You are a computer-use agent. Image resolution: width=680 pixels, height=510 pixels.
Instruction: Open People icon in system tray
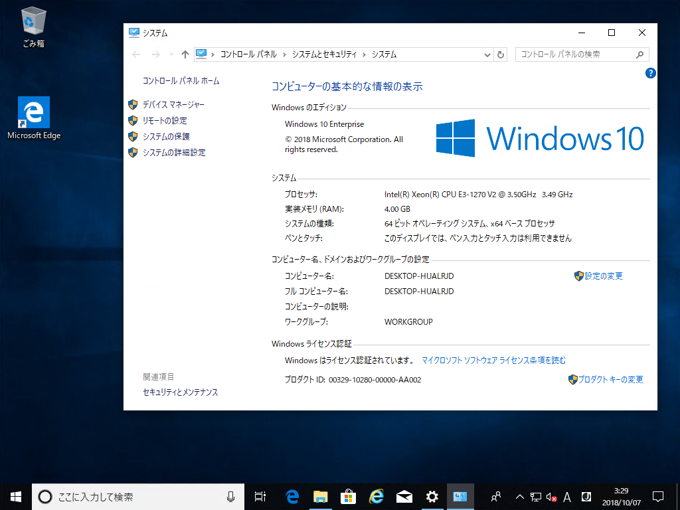pos(496,497)
